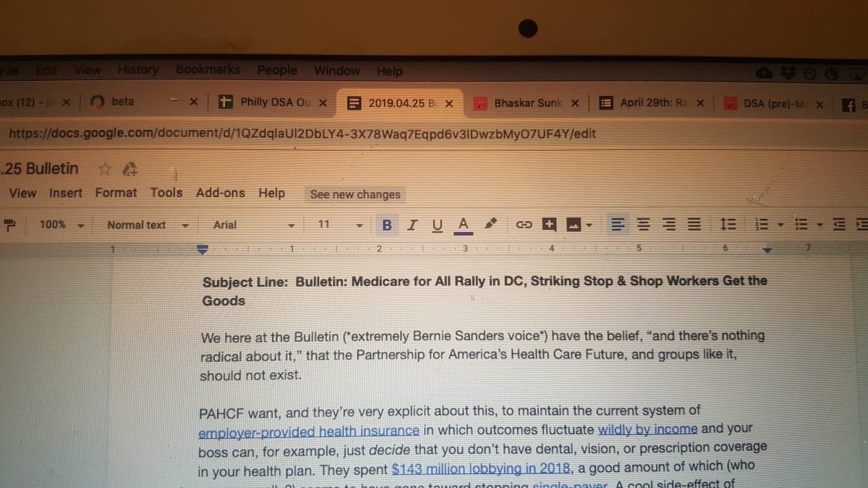This screenshot has width=868, height=488.
Task: Click the word PAHCF in paragraph
Action: tap(222, 414)
